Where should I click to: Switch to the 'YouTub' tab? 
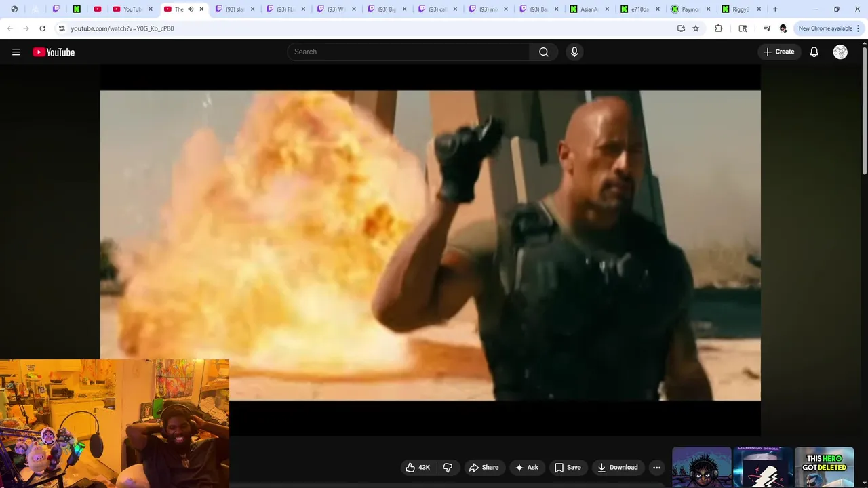[132, 9]
